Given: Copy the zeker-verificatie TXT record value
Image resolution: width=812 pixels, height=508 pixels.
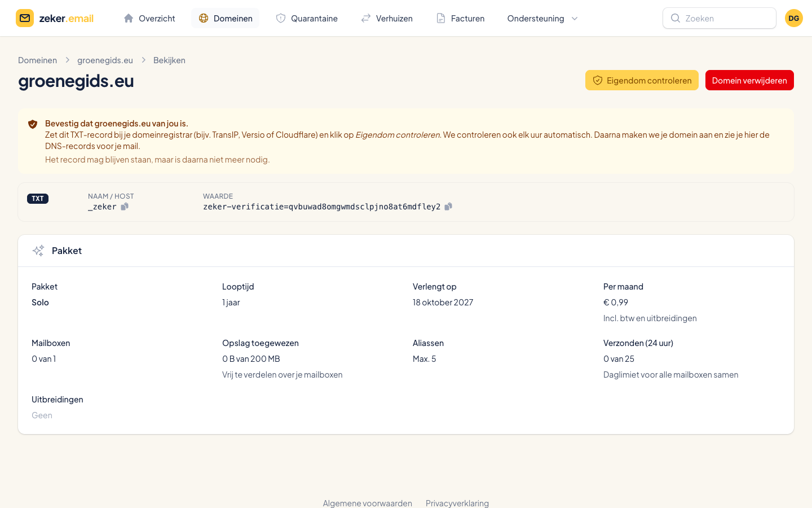Looking at the screenshot, I should (x=448, y=207).
